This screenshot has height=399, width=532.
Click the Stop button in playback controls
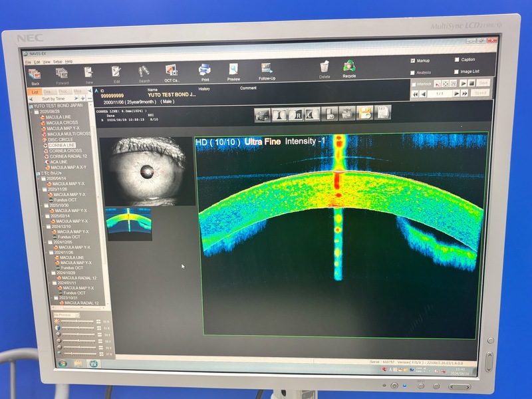(471, 82)
